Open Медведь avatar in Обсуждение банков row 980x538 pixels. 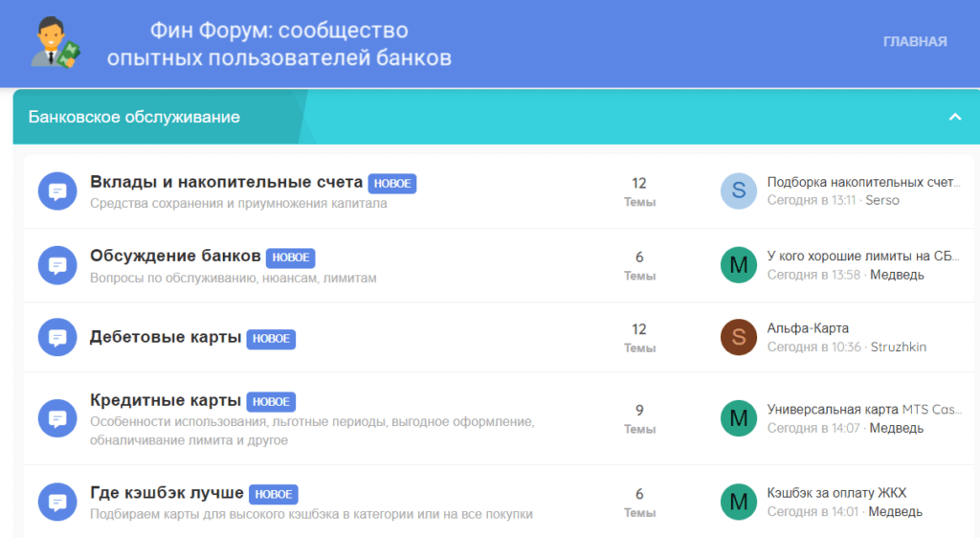pyautogui.click(x=738, y=265)
